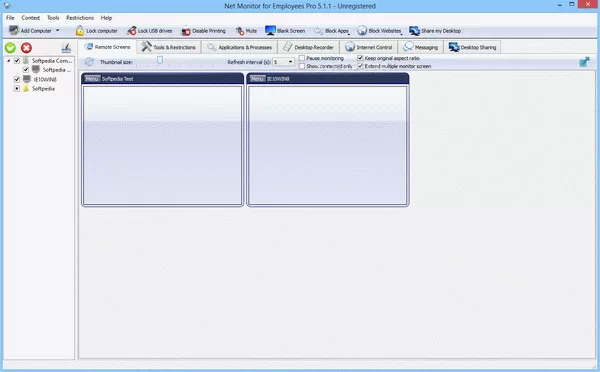Screen dimensions: 600x372
Task: Select the child Softpedia ... computer row
Action: tap(56, 70)
